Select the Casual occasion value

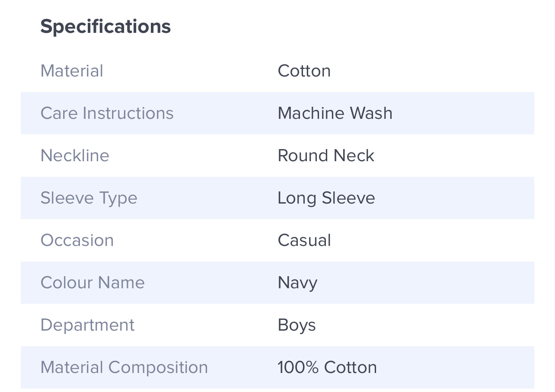(x=304, y=240)
